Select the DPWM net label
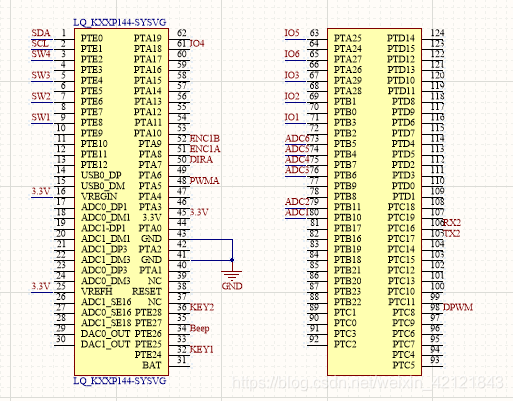 tap(458, 307)
